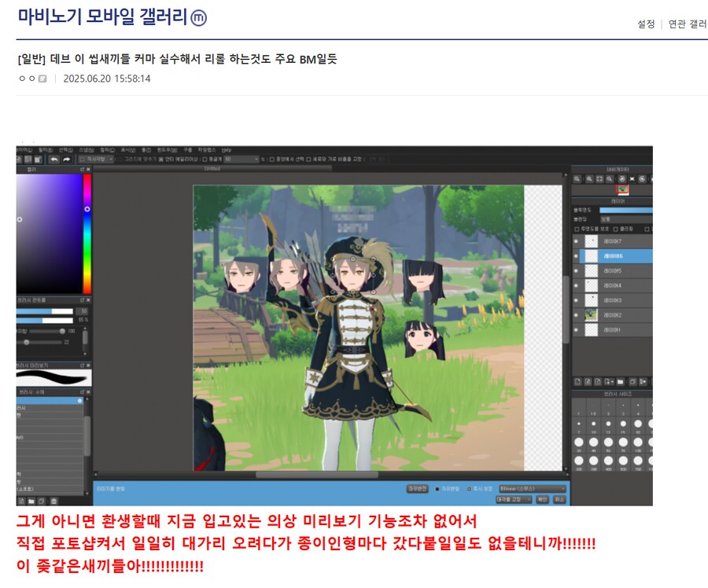Close the color panel with its X icon
708x588 pixels.
(88, 169)
